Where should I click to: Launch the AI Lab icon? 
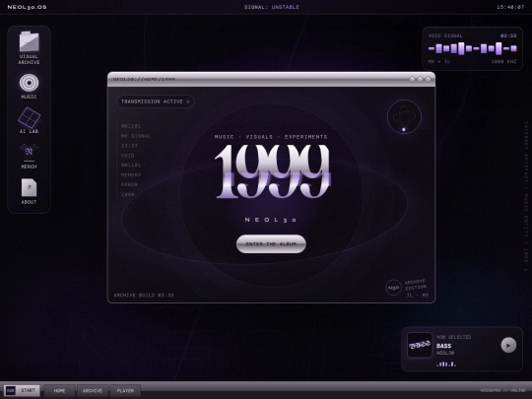[x=29, y=117]
